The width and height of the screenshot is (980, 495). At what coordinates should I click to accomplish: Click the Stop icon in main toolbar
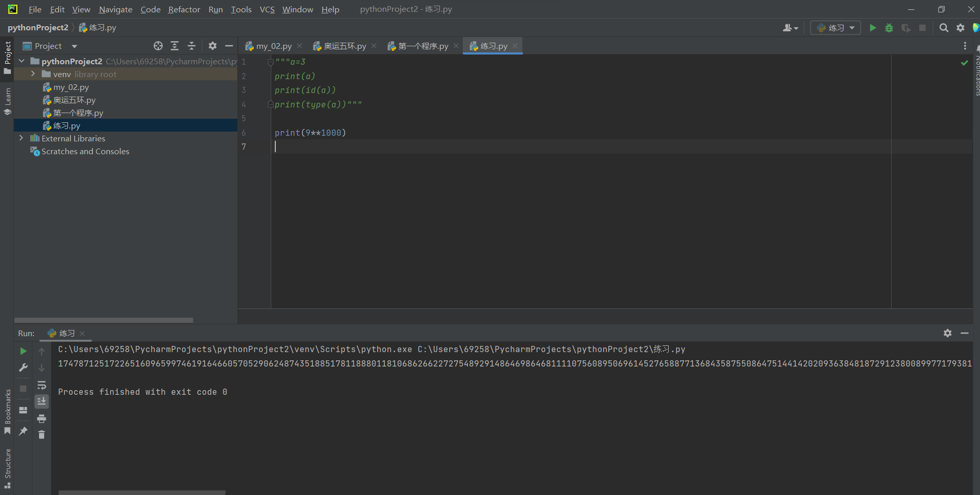pyautogui.click(x=922, y=28)
